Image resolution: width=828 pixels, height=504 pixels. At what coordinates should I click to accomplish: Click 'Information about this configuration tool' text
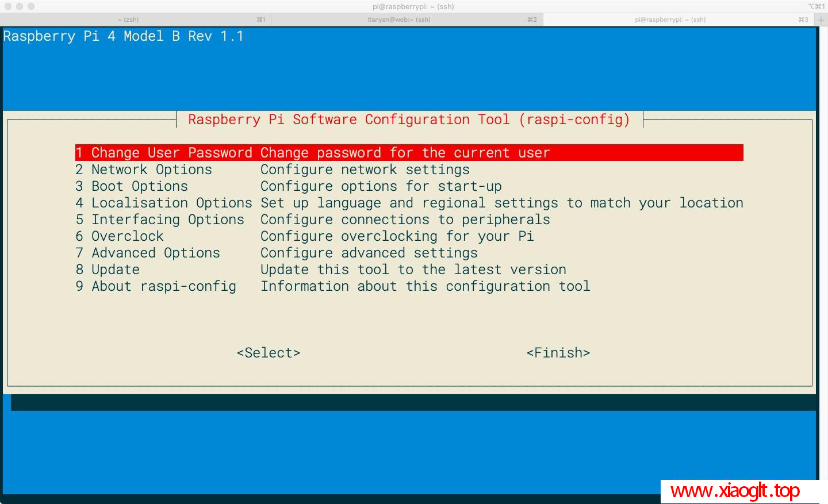click(425, 286)
